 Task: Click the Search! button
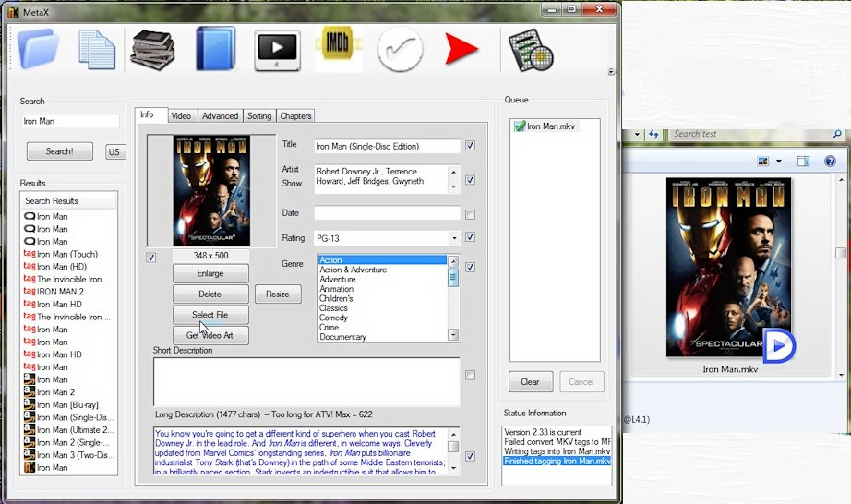[60, 151]
